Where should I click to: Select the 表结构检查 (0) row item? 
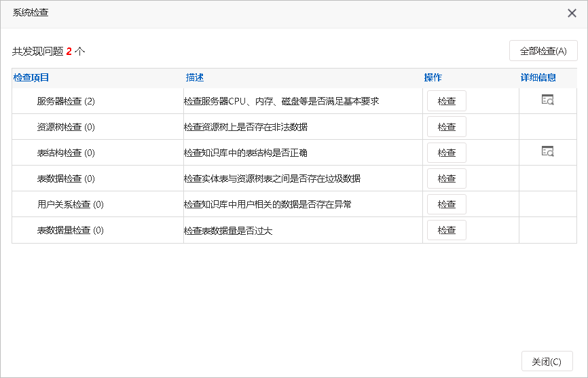pos(66,153)
